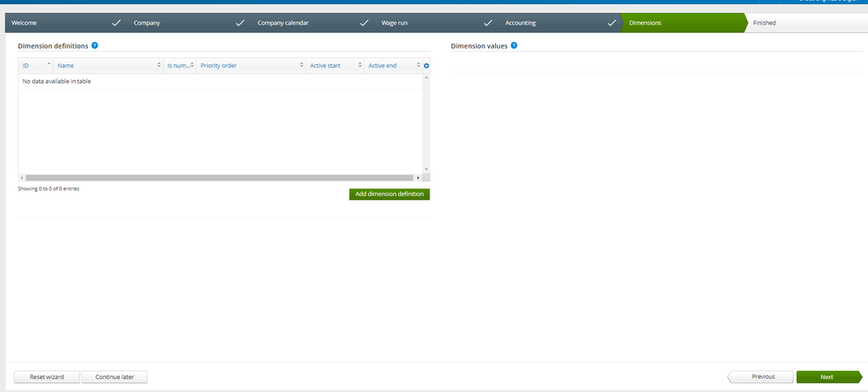Click the Reset wizard button
The image size is (868, 392).
coord(47,377)
